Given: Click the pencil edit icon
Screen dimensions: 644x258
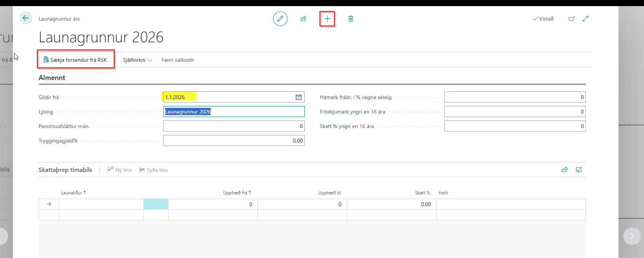Looking at the screenshot, I should coord(280,19).
